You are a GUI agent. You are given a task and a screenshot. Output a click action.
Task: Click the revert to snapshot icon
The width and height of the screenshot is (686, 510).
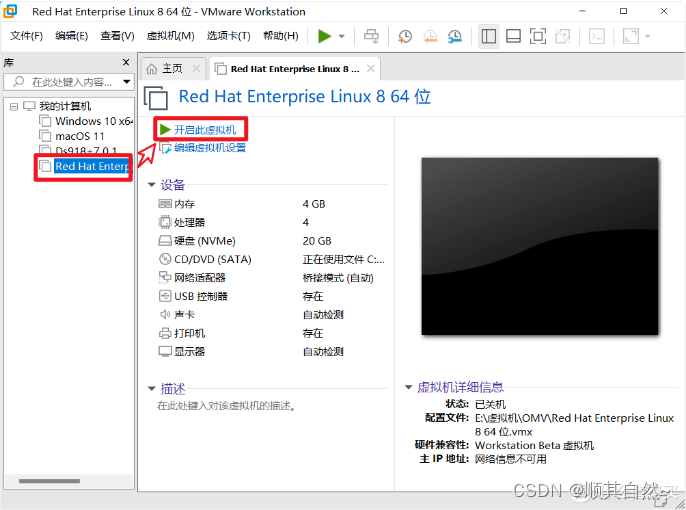click(x=430, y=36)
